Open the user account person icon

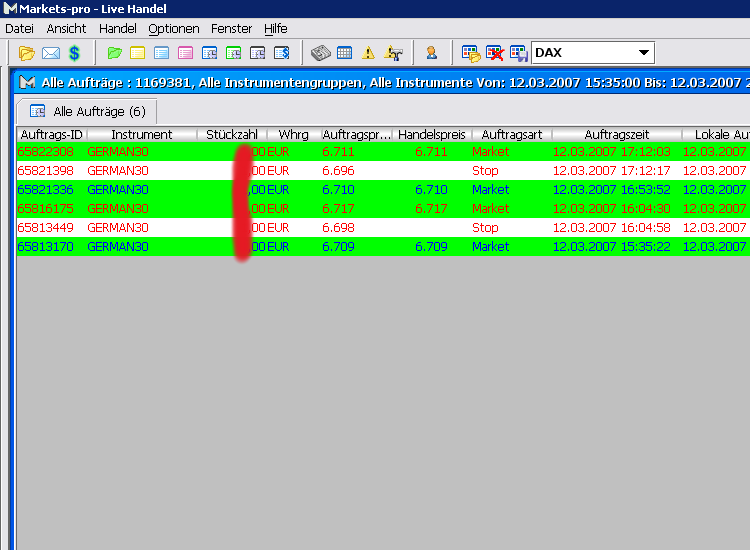[431, 53]
